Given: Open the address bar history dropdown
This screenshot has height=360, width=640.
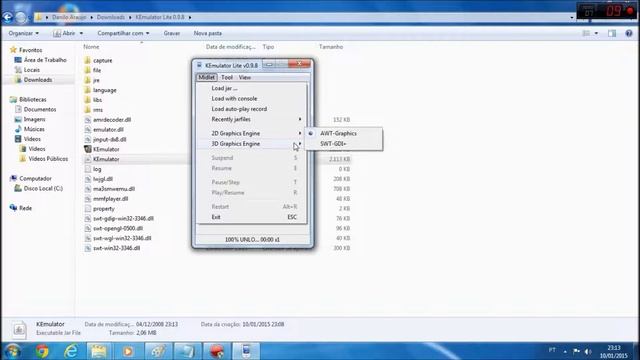Looking at the screenshot, I should click(x=571, y=17).
